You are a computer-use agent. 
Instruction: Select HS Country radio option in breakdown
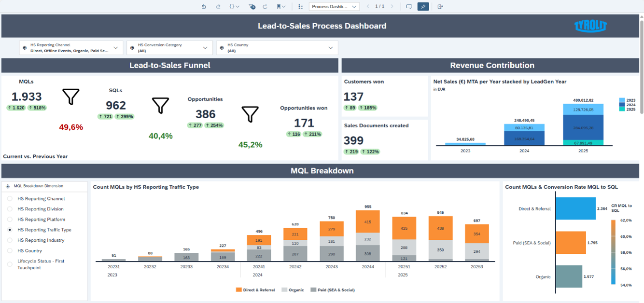coord(10,251)
